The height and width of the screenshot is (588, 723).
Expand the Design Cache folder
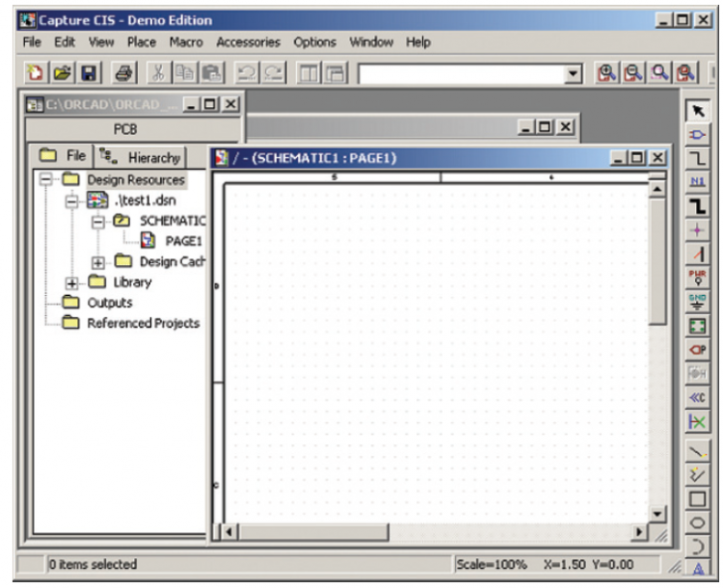pos(98,262)
